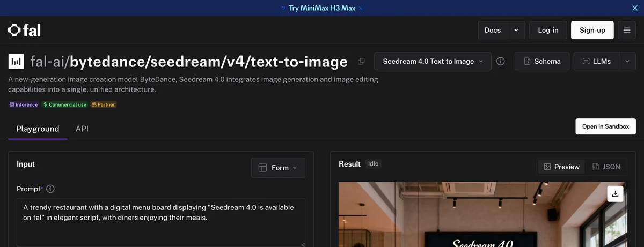Open the hamburger menu icon
644x247 pixels.
click(x=626, y=30)
